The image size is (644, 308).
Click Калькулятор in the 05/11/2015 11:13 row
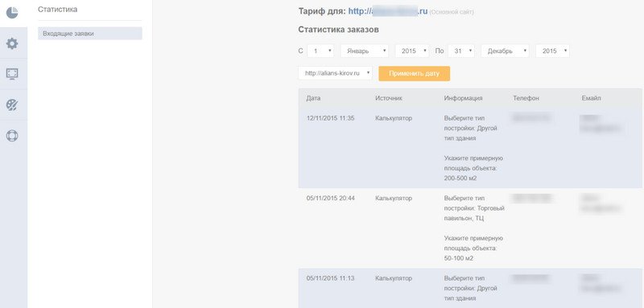pyautogui.click(x=394, y=278)
